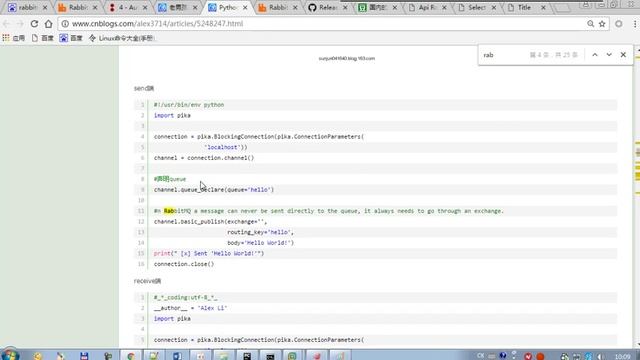This screenshot has height=360, width=640.
Task: Open the green square icon app in taskbar
Action: tap(292, 356)
